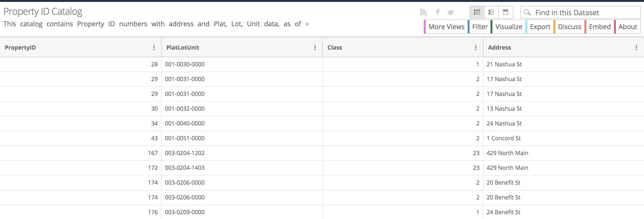
Task: Open the More Views tab
Action: point(446,26)
